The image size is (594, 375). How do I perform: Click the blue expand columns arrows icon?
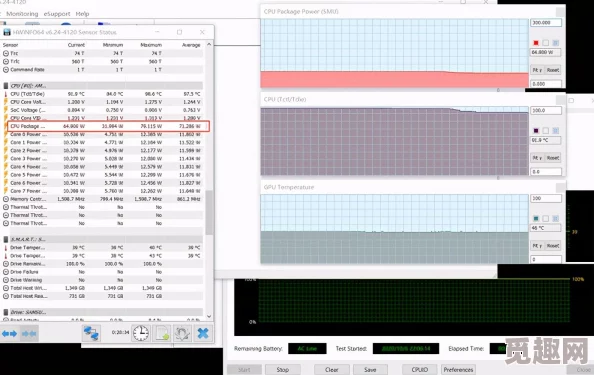pyautogui.click(x=9, y=334)
